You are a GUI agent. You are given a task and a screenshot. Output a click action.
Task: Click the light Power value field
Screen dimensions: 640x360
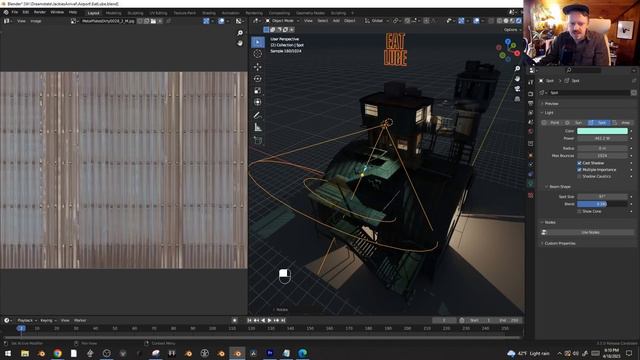point(602,138)
